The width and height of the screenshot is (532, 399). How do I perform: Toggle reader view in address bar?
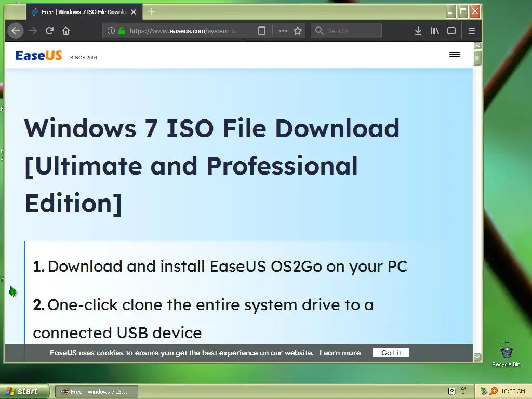(262, 31)
